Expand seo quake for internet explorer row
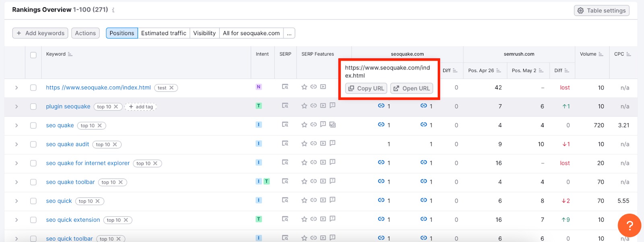Viewport: 644px width, 242px height. pos(17,163)
